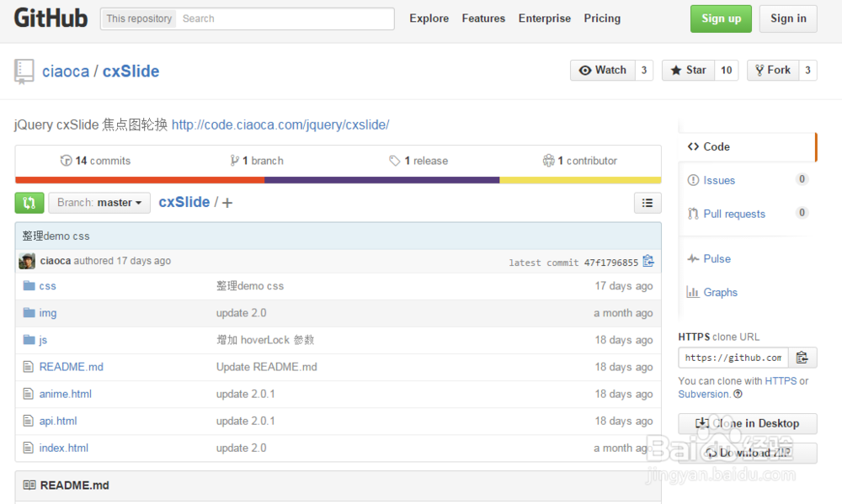Open the cxSlide breadcrumb path link
Image resolution: width=842 pixels, height=504 pixels.
tap(184, 202)
